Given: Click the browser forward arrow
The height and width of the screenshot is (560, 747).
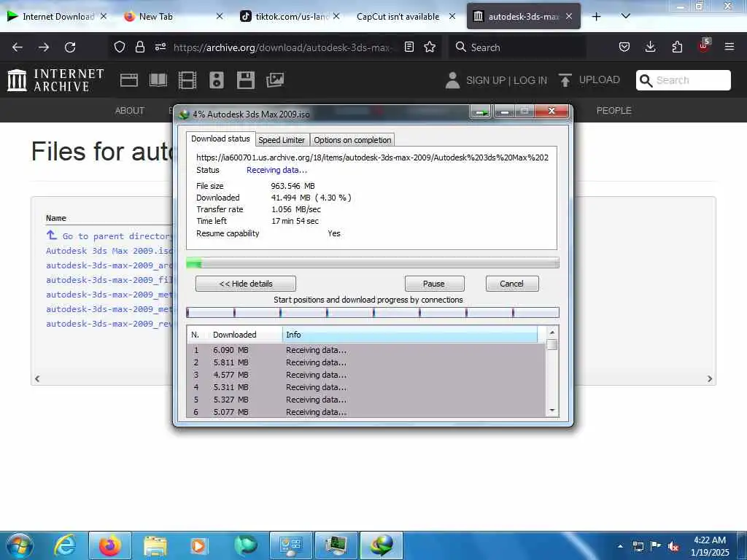Looking at the screenshot, I should (44, 47).
